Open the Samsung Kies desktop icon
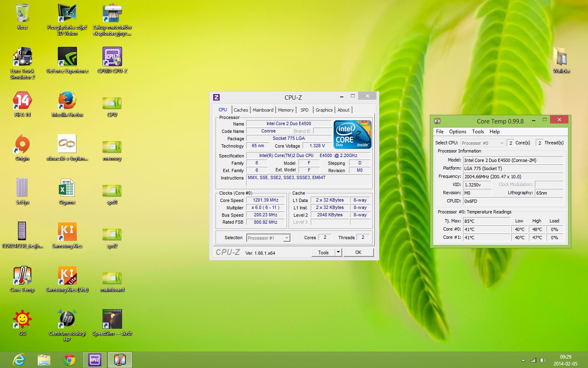This screenshot has height=368, width=588. click(x=67, y=232)
